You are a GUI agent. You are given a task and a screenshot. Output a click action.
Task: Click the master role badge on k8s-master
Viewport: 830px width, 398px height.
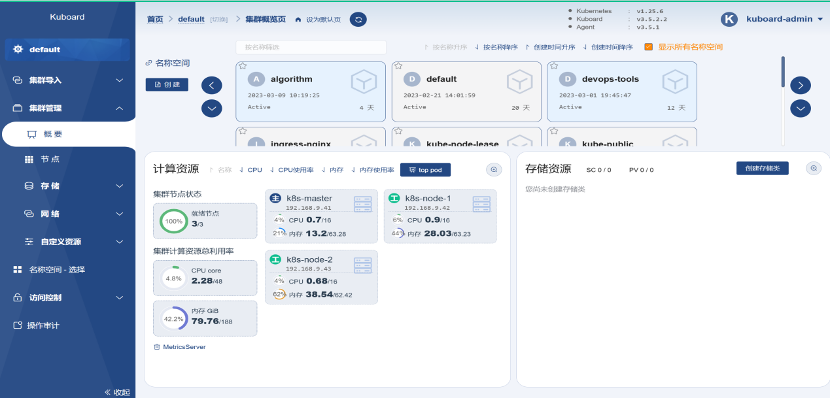tap(275, 198)
